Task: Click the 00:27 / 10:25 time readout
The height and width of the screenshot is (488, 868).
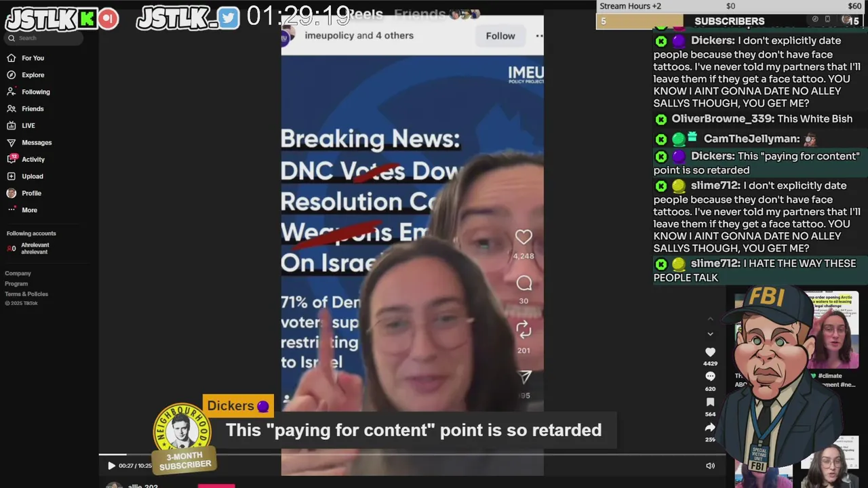Action: click(x=136, y=466)
